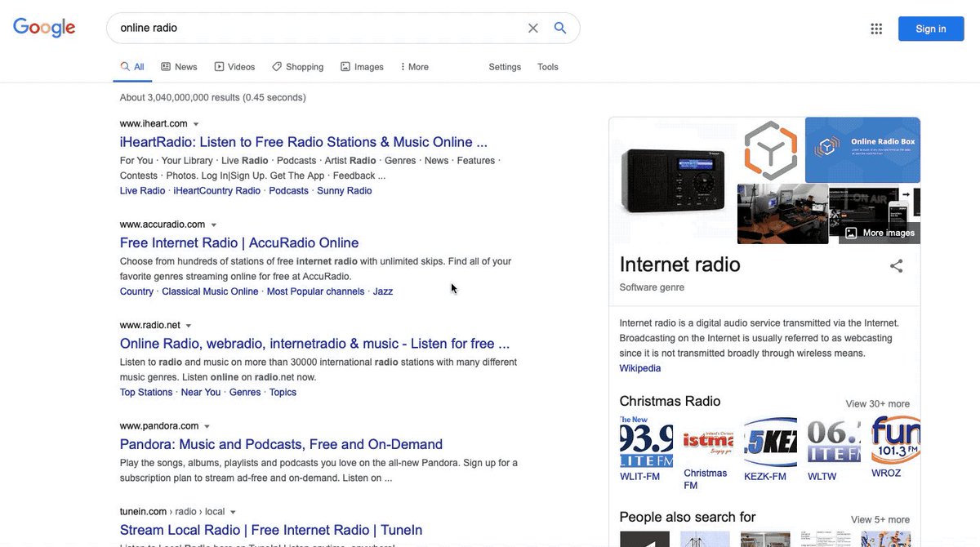Image resolution: width=980 pixels, height=547 pixels.
Task: Click the Topics sitelink
Action: pos(283,393)
